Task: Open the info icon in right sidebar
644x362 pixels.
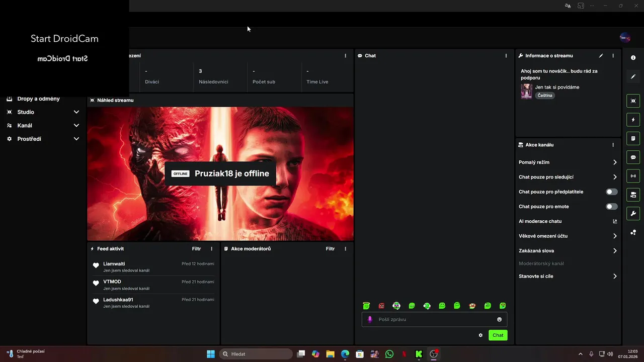Action: [x=633, y=58]
